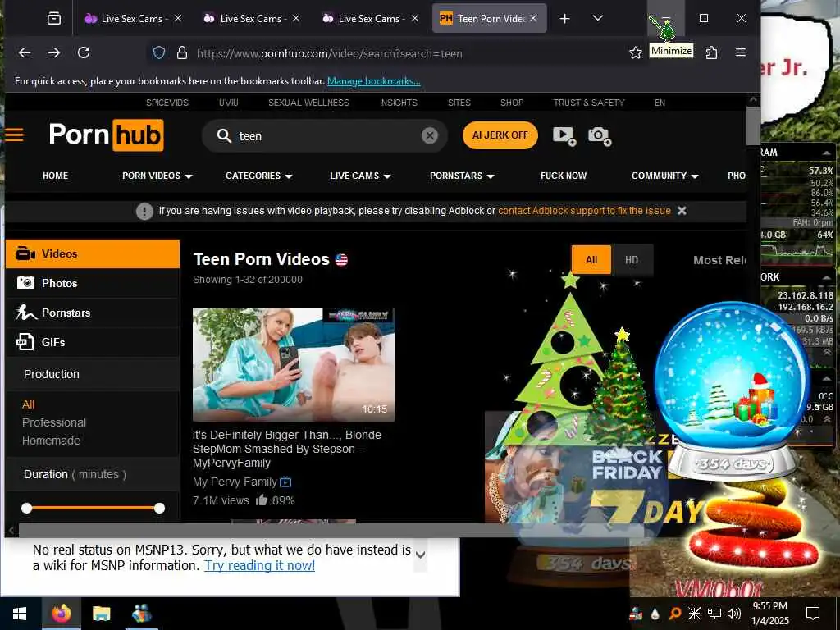Open the Trust & Safety link

point(589,103)
